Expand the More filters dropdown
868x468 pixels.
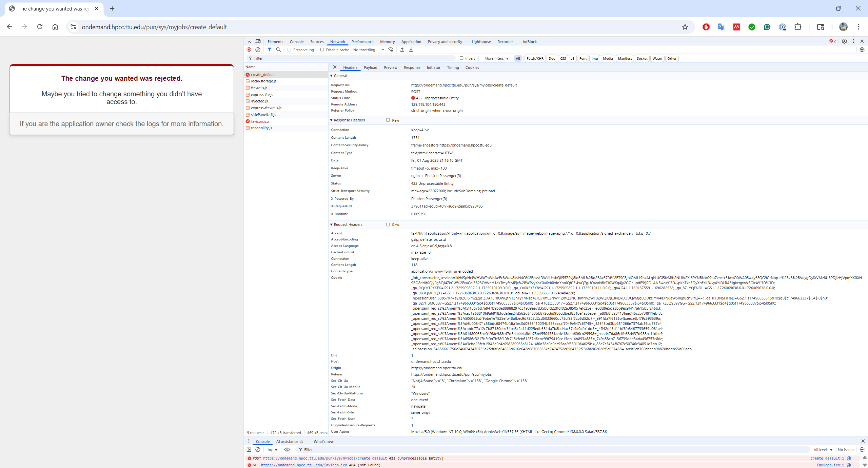(496, 58)
